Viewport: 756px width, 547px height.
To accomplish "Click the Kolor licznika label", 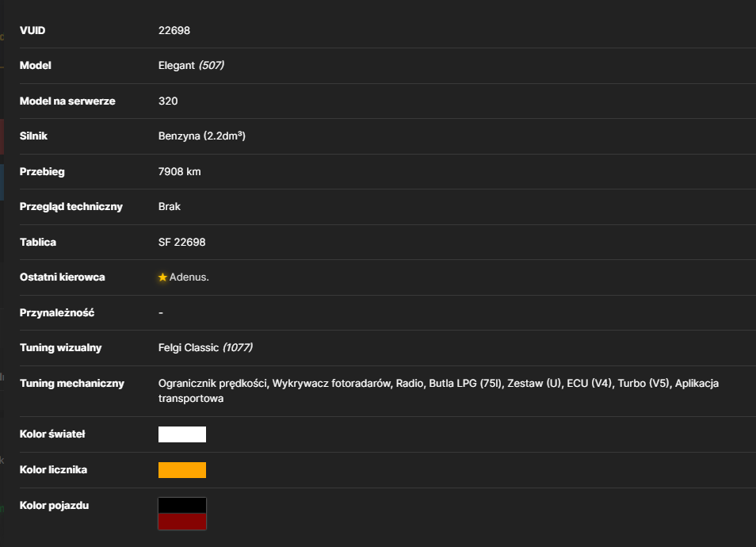I will 53,470.
